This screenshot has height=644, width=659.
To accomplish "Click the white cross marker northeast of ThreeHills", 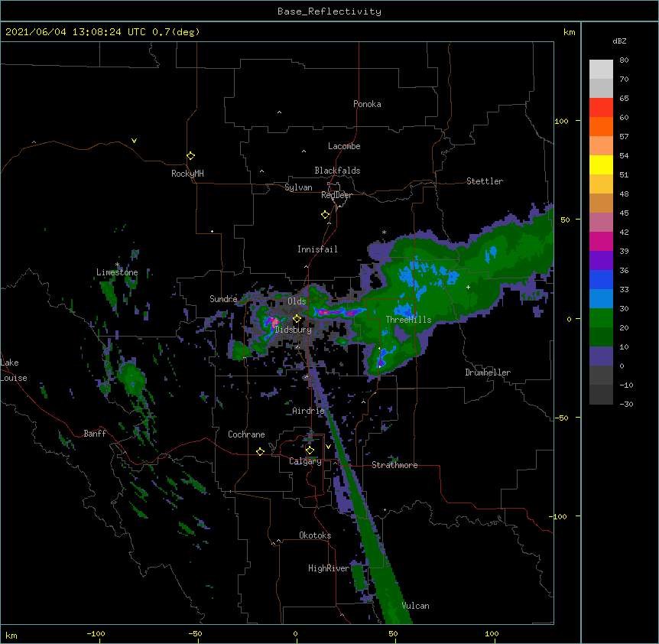I will pos(468,287).
